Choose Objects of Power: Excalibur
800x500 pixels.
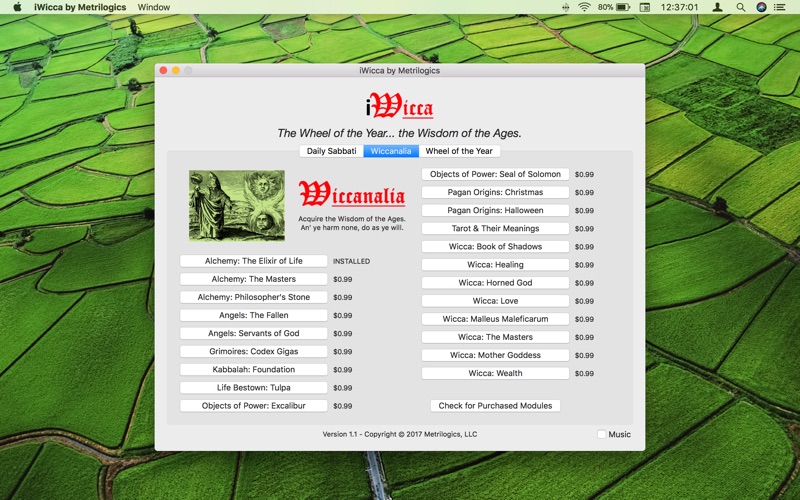[254, 406]
